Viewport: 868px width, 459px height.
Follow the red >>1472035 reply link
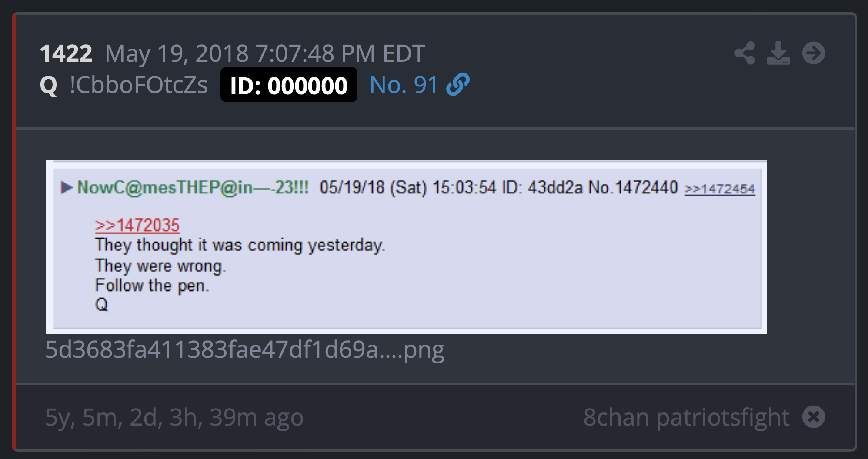(137, 225)
